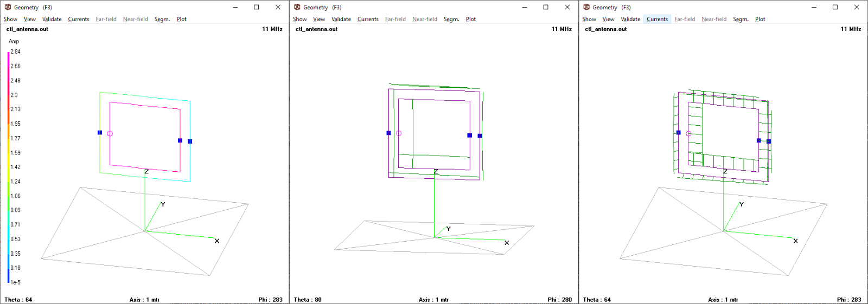Click the Y axis label in the right window

click(742, 204)
